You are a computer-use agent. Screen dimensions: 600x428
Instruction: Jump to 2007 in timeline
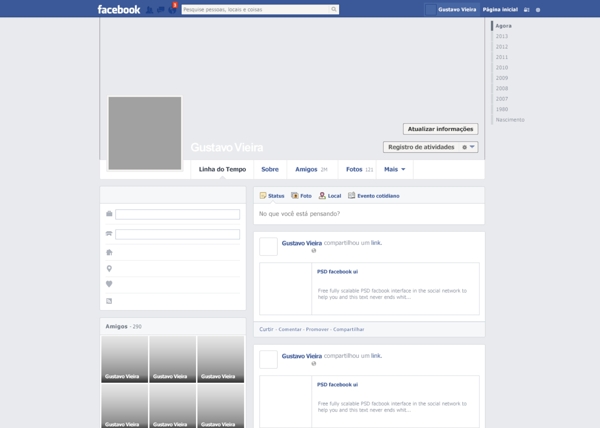pyautogui.click(x=502, y=99)
